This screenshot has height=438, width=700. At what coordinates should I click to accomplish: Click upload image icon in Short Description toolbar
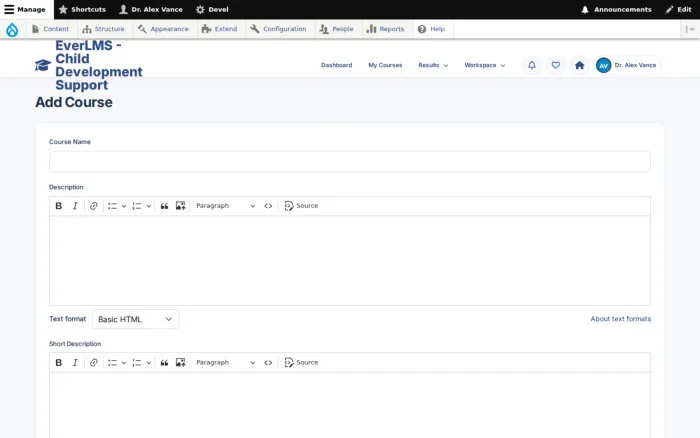180,363
